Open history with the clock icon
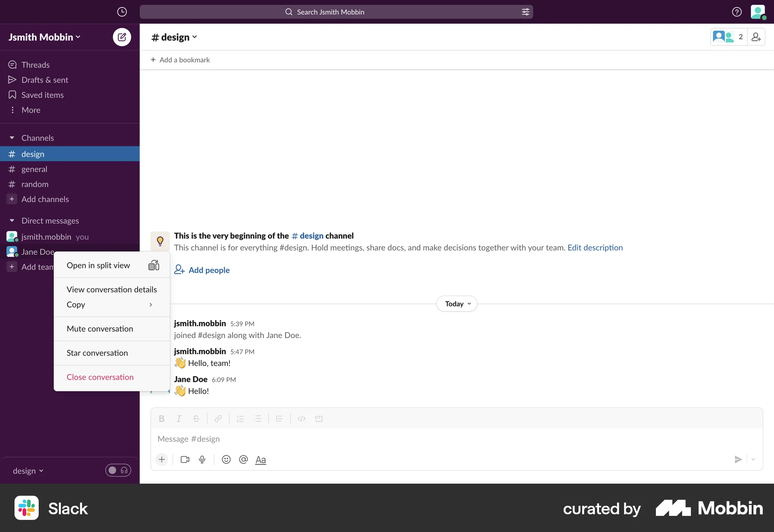This screenshot has height=532, width=774. (x=122, y=12)
